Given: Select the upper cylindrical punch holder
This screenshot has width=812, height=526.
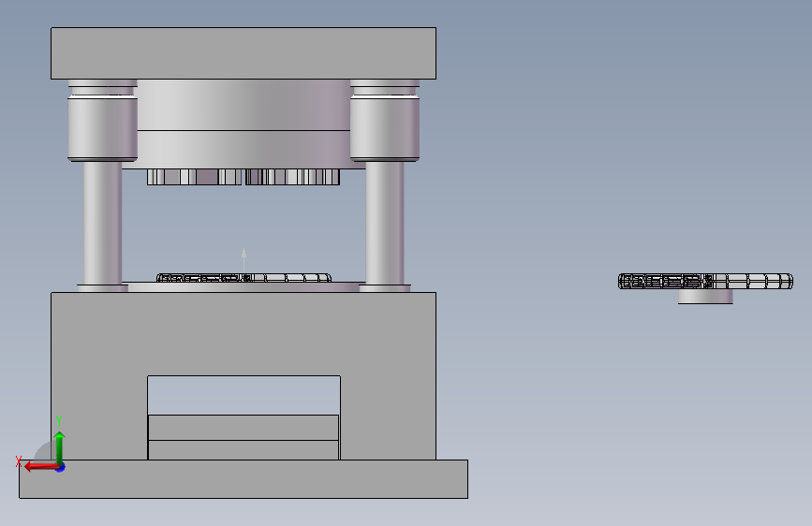Looking at the screenshot, I should pos(244,105).
